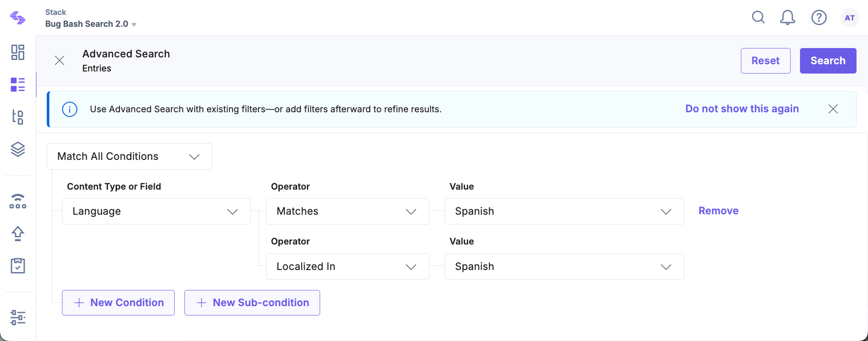This screenshot has width=868, height=341.
Task: Open the Localized In operator dropdown
Action: (x=347, y=267)
